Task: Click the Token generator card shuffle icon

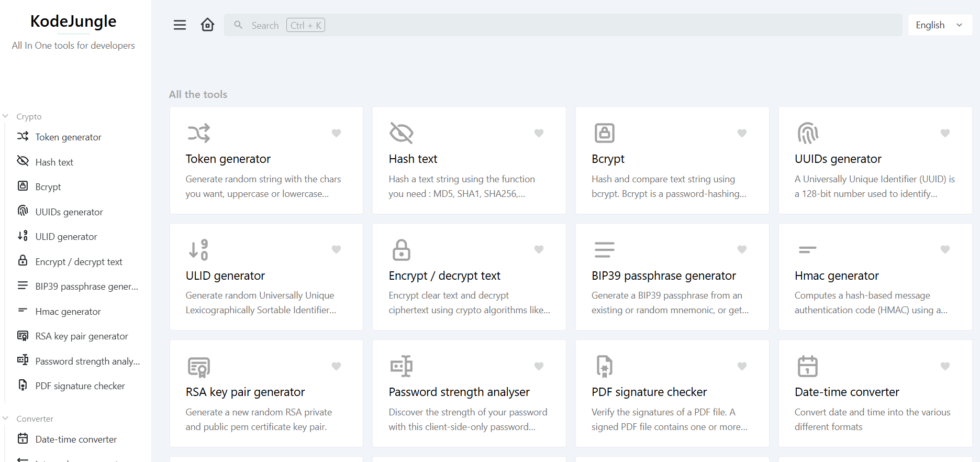Action: (199, 133)
